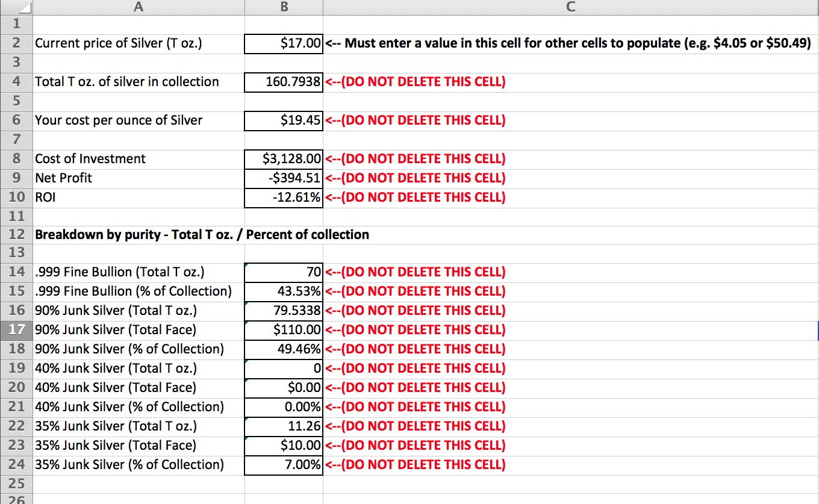
Task: Click .999 Fine Bullion total cell showing 70
Action: (284, 272)
